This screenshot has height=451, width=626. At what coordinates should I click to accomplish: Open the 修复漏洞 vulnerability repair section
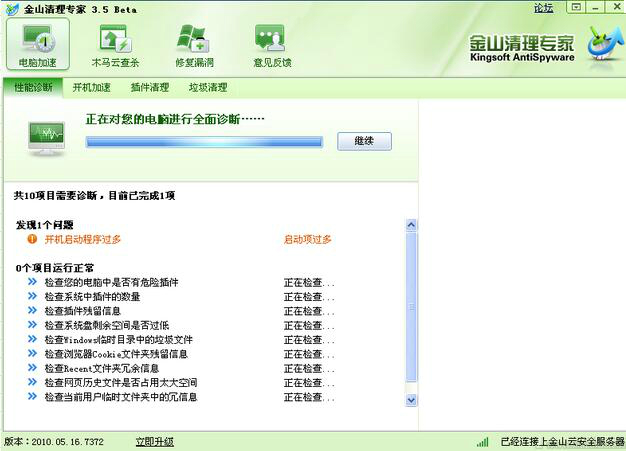tap(191, 47)
